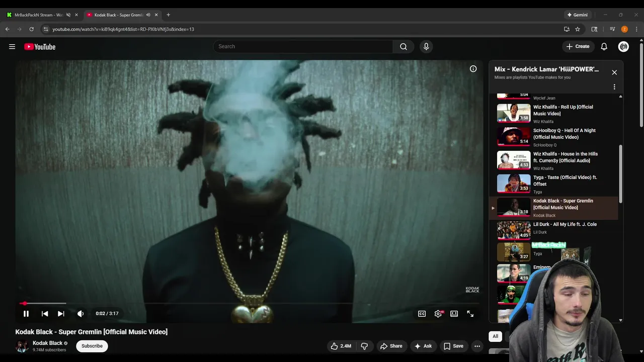Open the Ask AI button

(x=423, y=346)
